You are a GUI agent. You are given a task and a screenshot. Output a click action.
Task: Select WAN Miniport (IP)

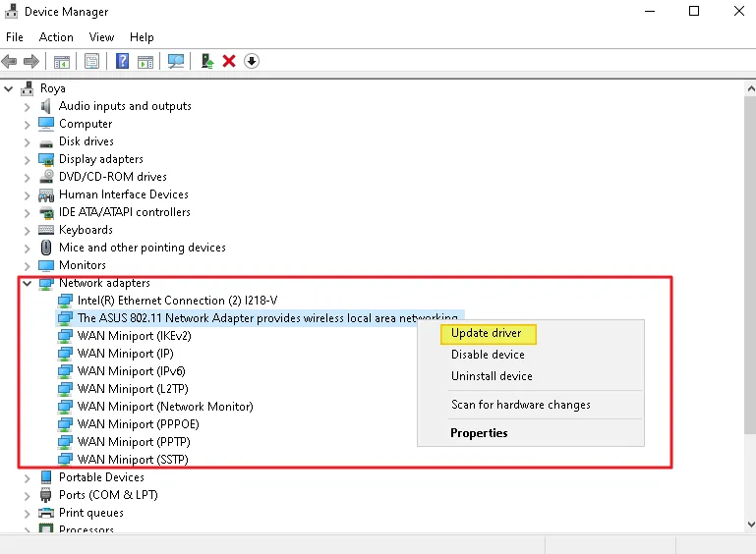click(x=126, y=354)
